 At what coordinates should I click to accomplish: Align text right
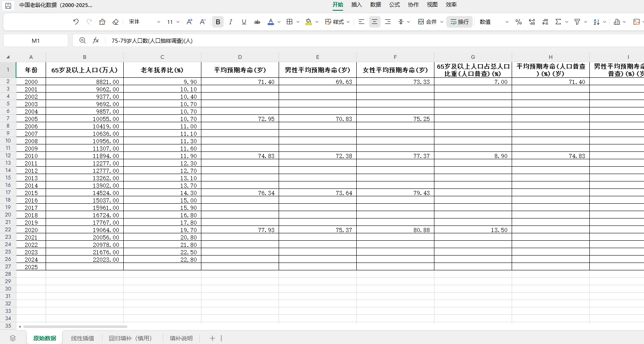pos(388,22)
